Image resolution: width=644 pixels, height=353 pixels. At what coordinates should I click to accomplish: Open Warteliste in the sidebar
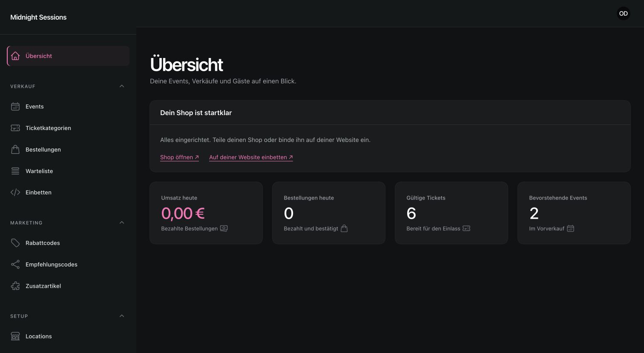68,171
